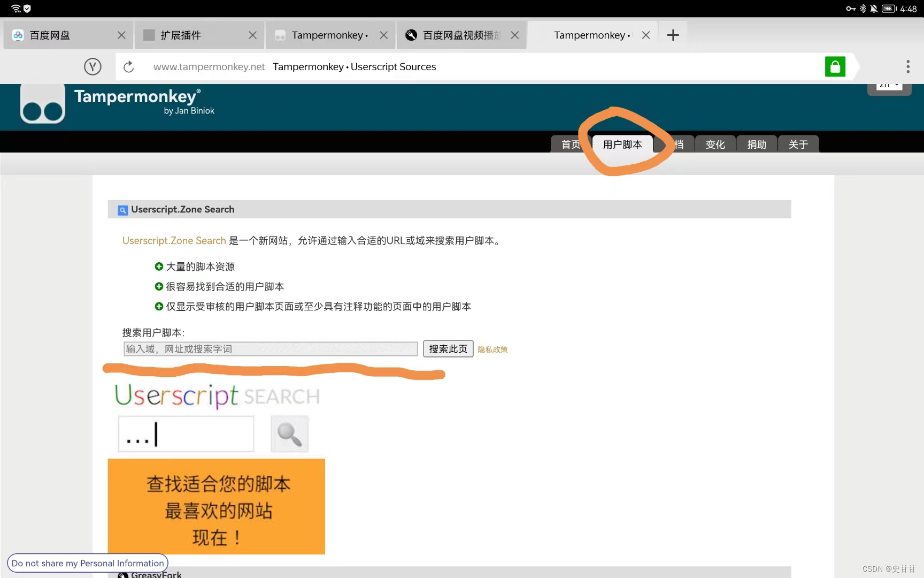Close the 扩展插件 tab
This screenshot has height=578, width=924.
coord(252,35)
